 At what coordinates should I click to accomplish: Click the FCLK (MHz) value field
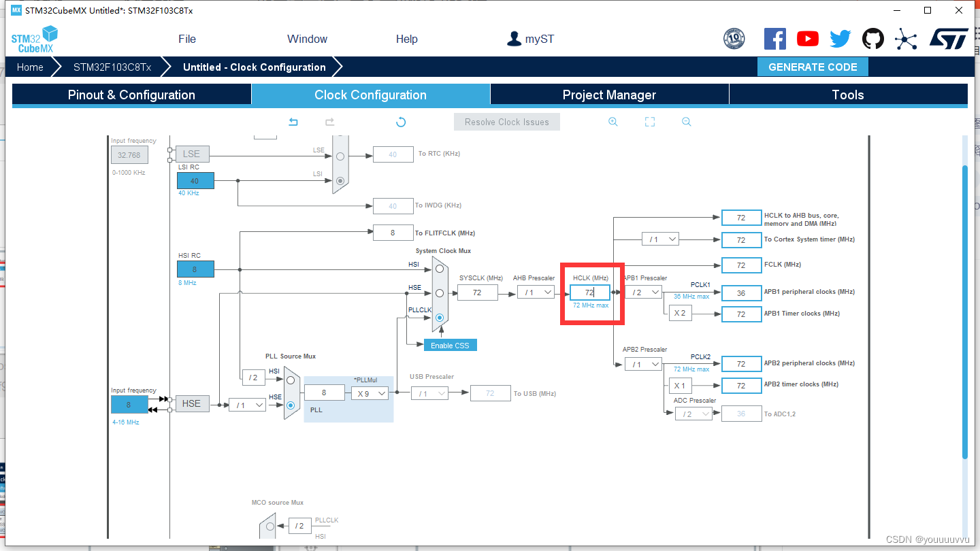point(741,265)
